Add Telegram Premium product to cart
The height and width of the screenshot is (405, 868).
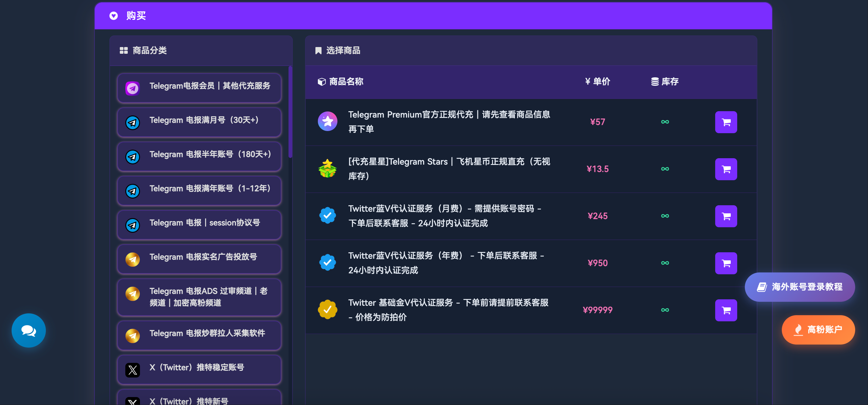click(726, 122)
